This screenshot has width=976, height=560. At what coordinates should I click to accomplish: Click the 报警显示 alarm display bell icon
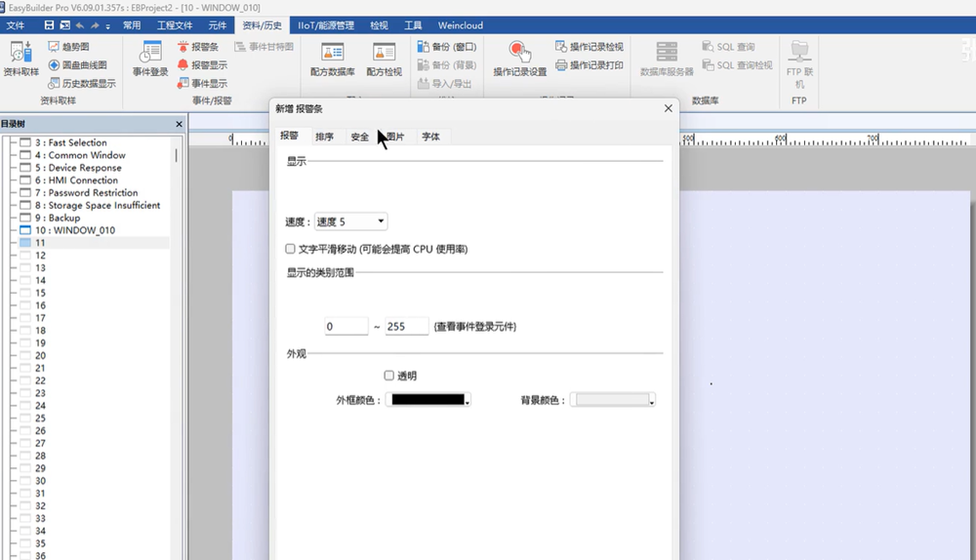click(183, 65)
